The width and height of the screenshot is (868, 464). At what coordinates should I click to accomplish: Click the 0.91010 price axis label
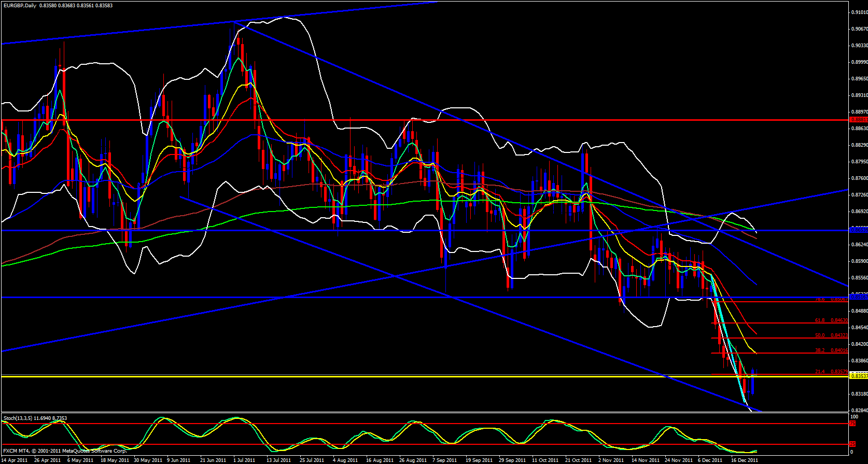click(x=860, y=12)
